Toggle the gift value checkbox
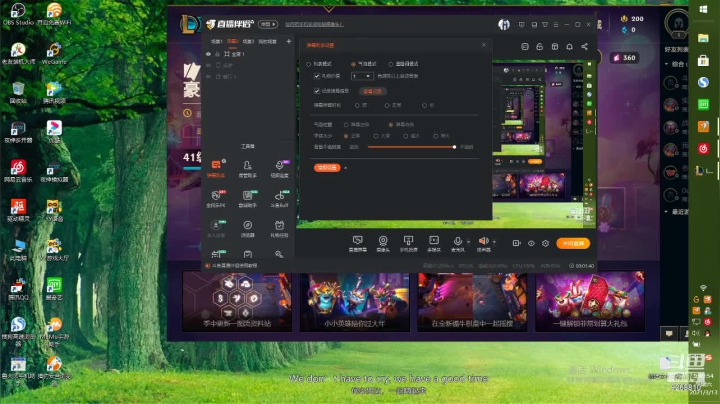 point(316,76)
